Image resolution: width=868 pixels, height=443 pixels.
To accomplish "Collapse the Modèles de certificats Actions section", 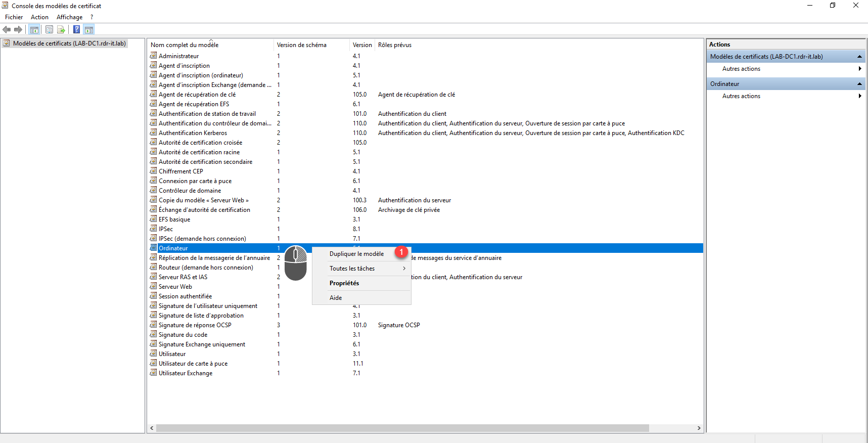I will tap(859, 57).
